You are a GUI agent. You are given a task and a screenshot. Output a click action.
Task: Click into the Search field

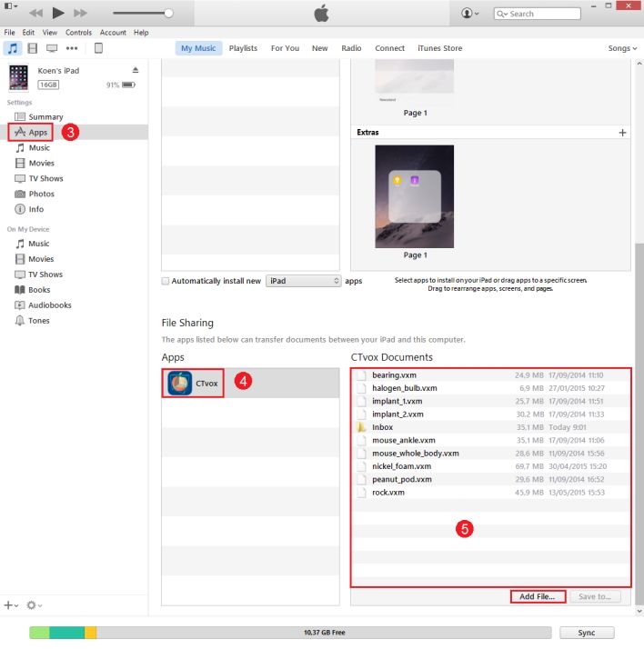[x=538, y=14]
